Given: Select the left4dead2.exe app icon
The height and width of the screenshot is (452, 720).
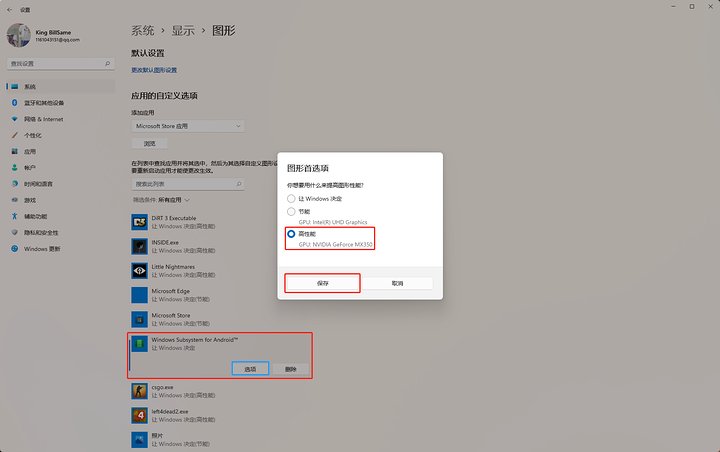Looking at the screenshot, I should [139, 416].
